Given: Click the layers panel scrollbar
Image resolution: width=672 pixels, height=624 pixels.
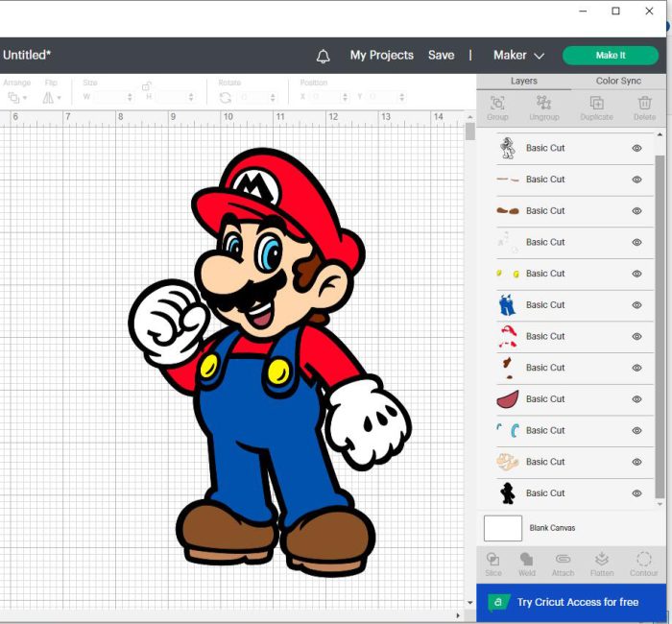Looking at the screenshot, I should pyautogui.click(x=660, y=325).
